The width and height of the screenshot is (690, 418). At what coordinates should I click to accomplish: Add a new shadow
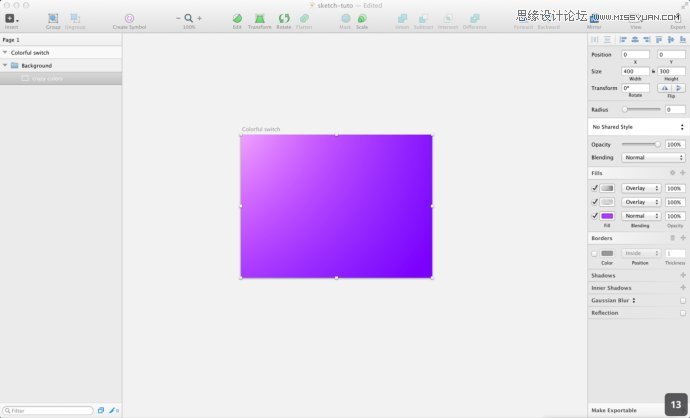point(683,275)
